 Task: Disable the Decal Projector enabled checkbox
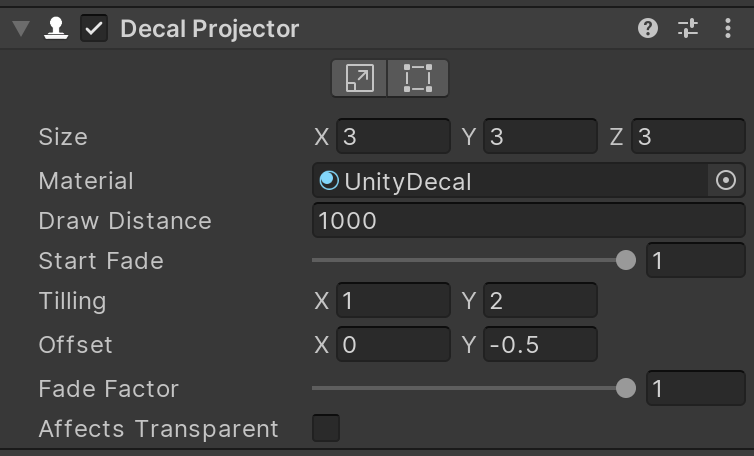94,28
